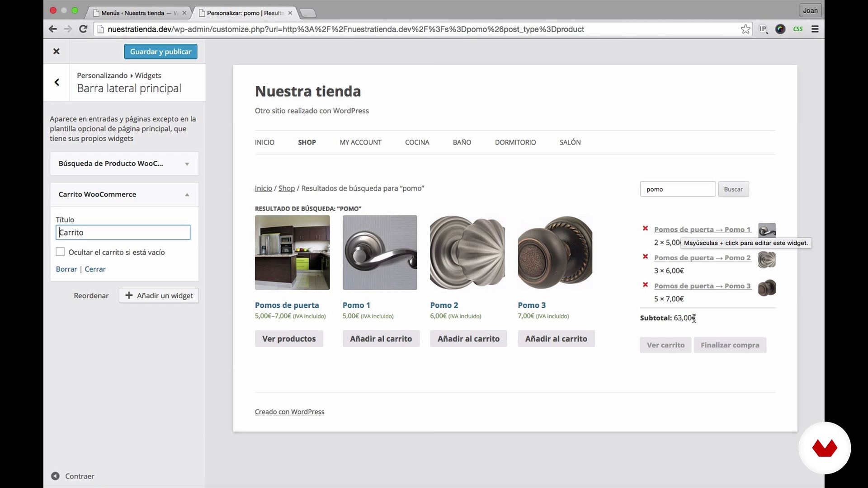
Task: Remove Pomo 1 from the cart
Action: (646, 229)
